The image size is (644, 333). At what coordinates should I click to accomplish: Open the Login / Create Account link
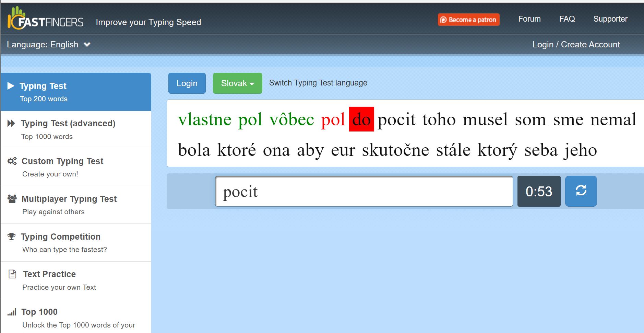click(x=576, y=45)
